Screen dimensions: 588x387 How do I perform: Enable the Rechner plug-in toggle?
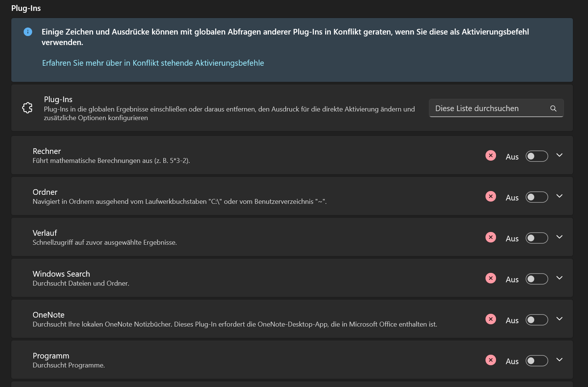click(537, 156)
